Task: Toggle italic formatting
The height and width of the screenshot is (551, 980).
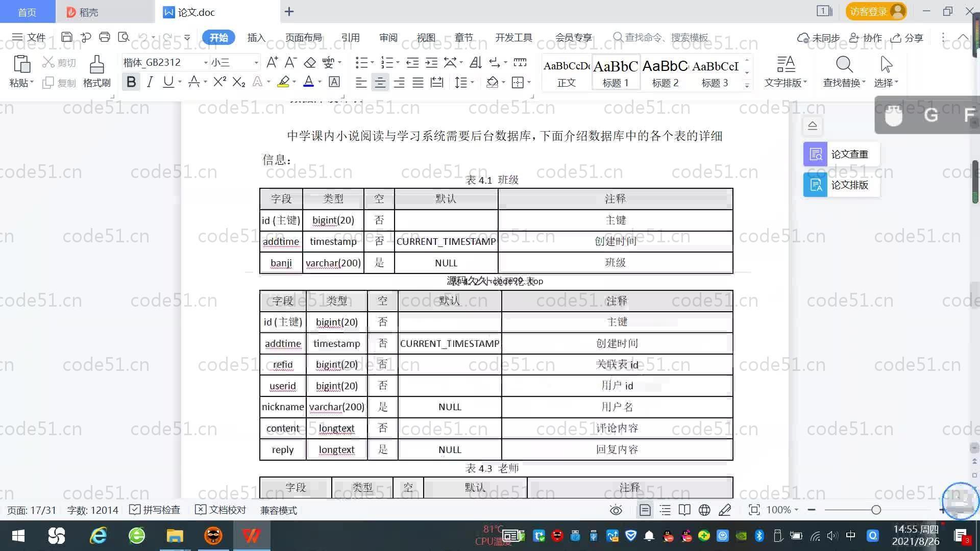Action: pos(150,82)
